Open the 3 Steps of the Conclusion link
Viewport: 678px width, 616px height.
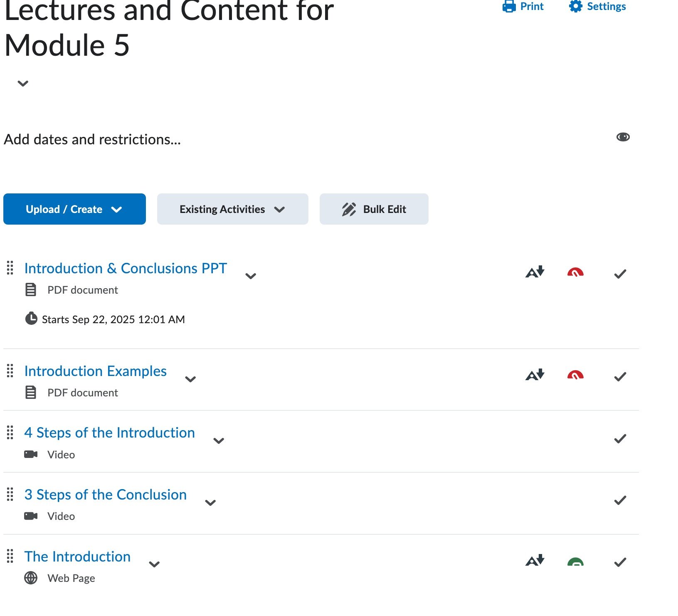point(105,495)
